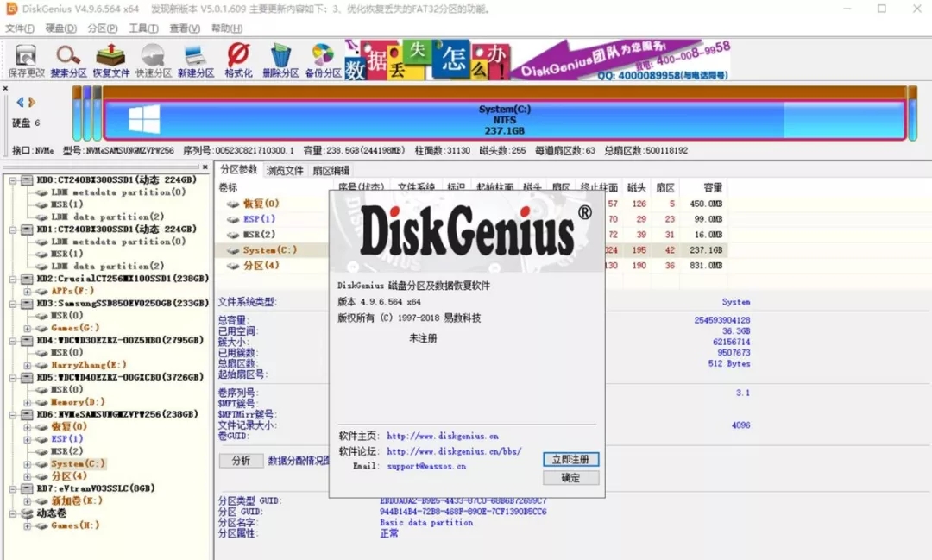Click 确定 OK button in About dialog
932x560 pixels.
point(570,478)
